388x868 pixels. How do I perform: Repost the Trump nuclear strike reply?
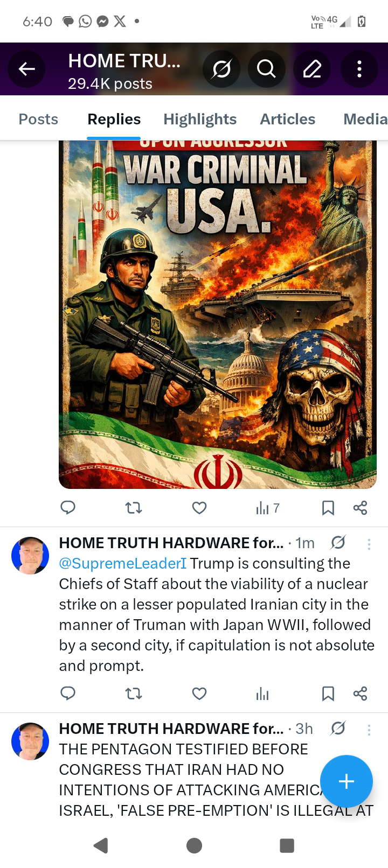[x=134, y=694]
